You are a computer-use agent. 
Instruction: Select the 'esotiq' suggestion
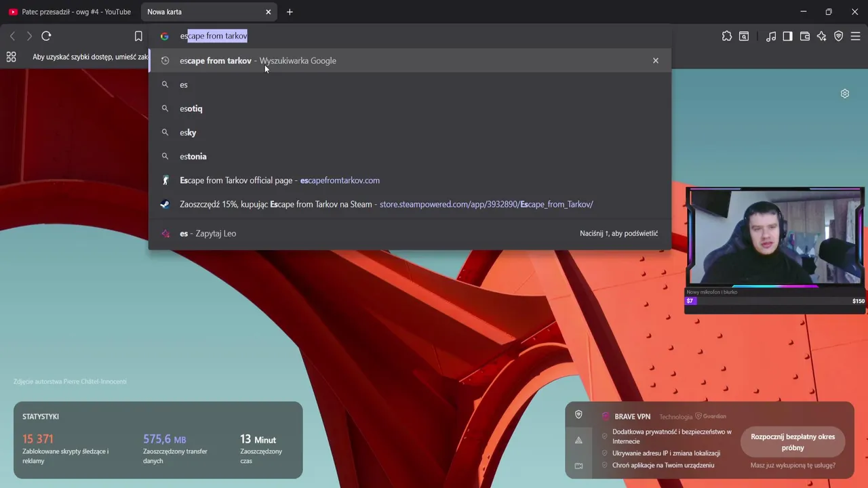(410, 108)
